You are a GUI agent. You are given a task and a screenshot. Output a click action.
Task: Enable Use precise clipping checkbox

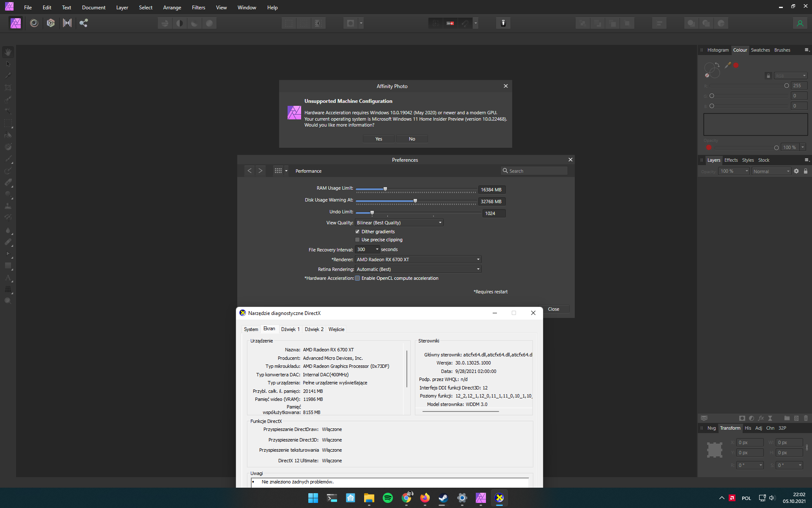(357, 240)
